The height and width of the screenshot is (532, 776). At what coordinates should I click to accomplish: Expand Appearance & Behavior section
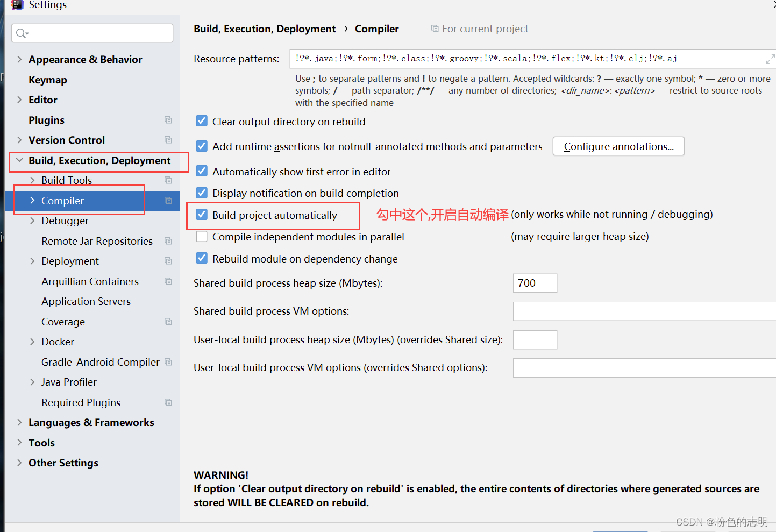tap(19, 59)
